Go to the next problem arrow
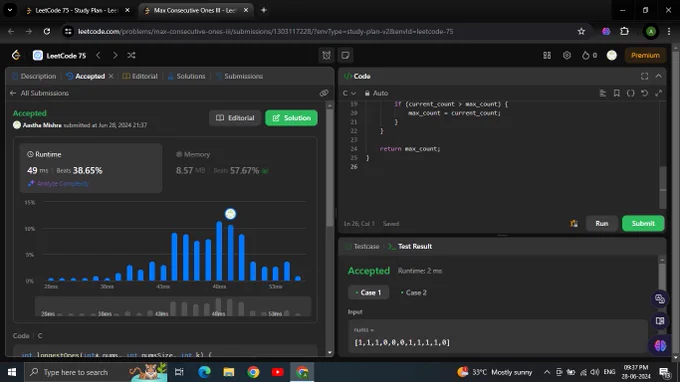Screen dimensions: 680x382 (x=115, y=56)
